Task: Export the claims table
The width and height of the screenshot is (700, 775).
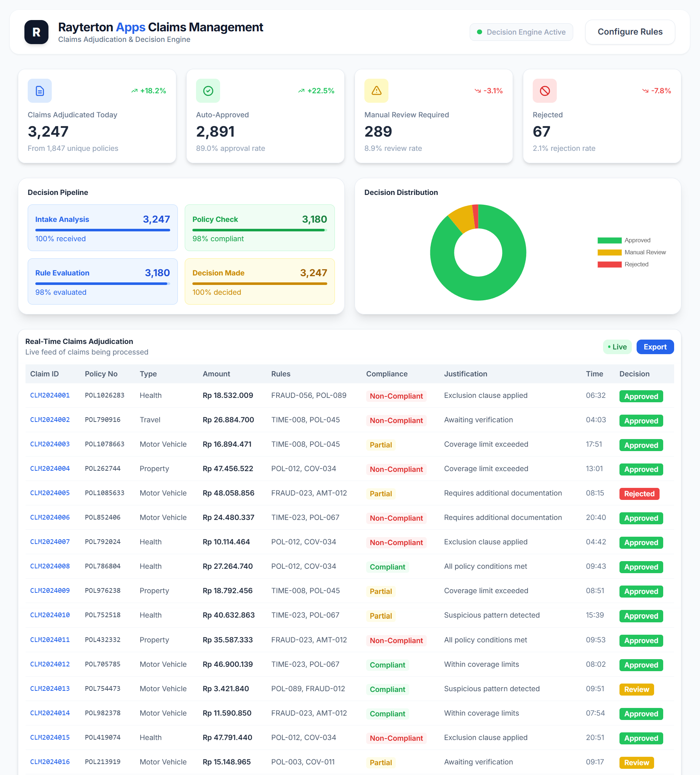Action: [655, 347]
